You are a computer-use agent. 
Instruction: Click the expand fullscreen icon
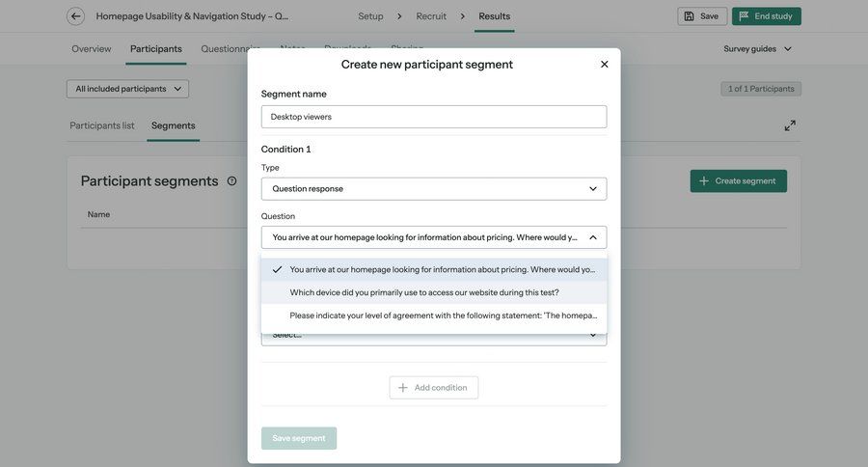pos(790,125)
